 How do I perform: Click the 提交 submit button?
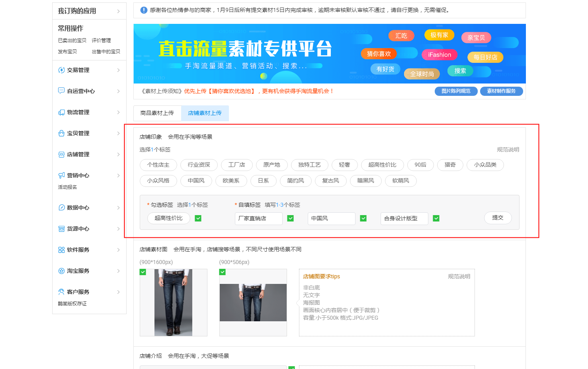498,218
